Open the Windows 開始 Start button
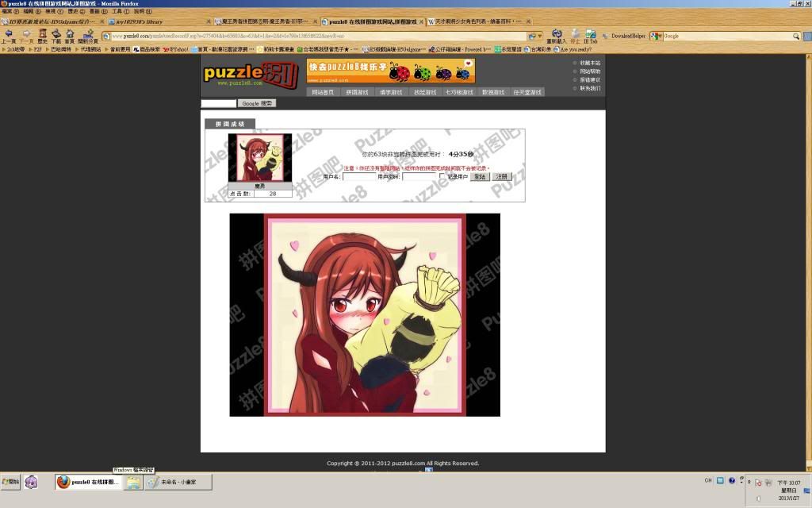 pyautogui.click(x=10, y=482)
